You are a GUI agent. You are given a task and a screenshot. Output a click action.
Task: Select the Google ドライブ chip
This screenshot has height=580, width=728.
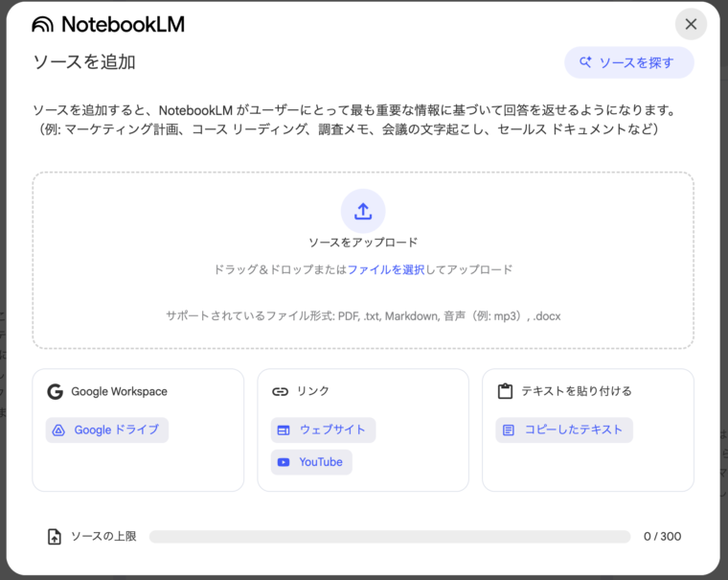point(107,429)
